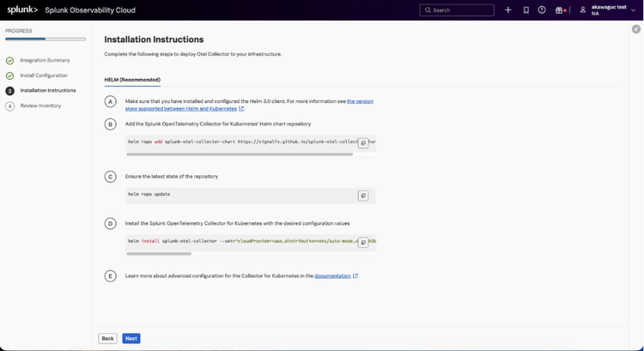
Task: Click the Back button
Action: pos(107,338)
